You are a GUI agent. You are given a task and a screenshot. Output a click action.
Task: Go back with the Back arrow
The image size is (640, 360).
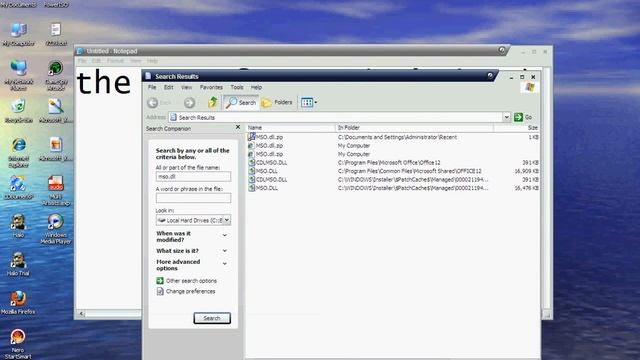tap(153, 102)
